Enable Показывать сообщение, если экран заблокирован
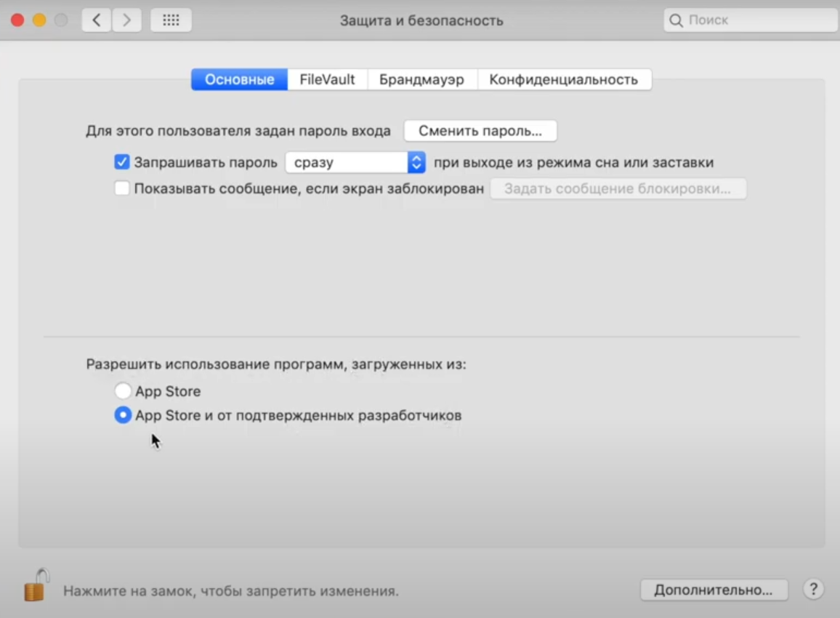This screenshot has height=618, width=840. click(x=122, y=189)
